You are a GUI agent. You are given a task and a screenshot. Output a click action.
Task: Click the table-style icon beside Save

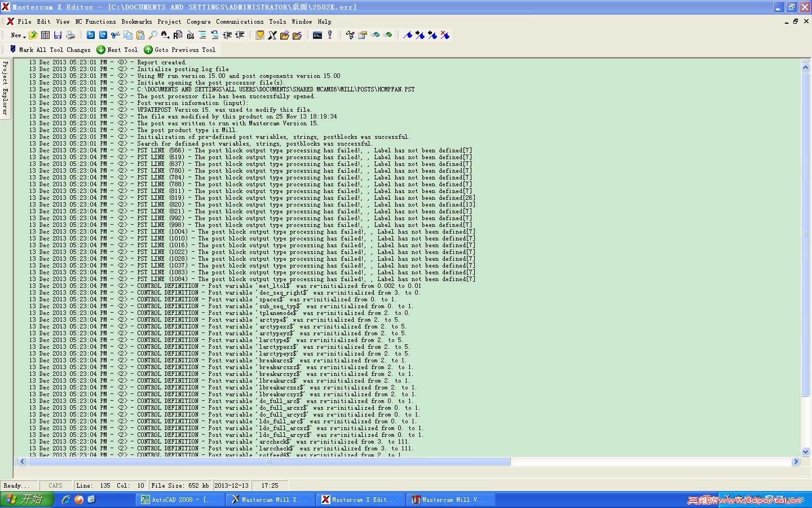pyautogui.click(x=46, y=35)
